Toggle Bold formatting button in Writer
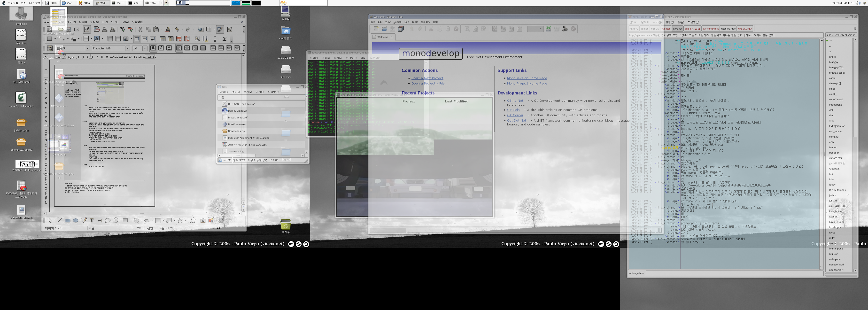This screenshot has height=310, width=868. coord(153,48)
